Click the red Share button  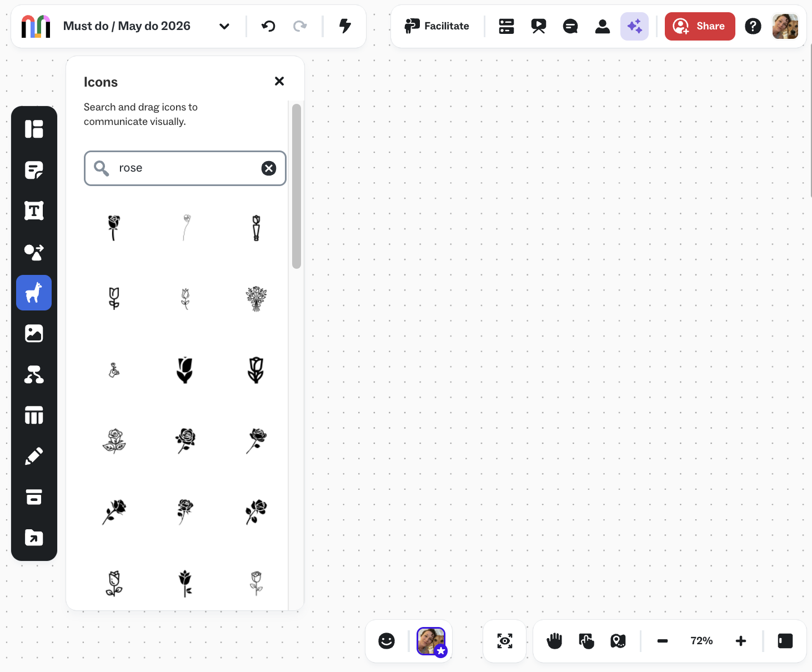pyautogui.click(x=700, y=26)
